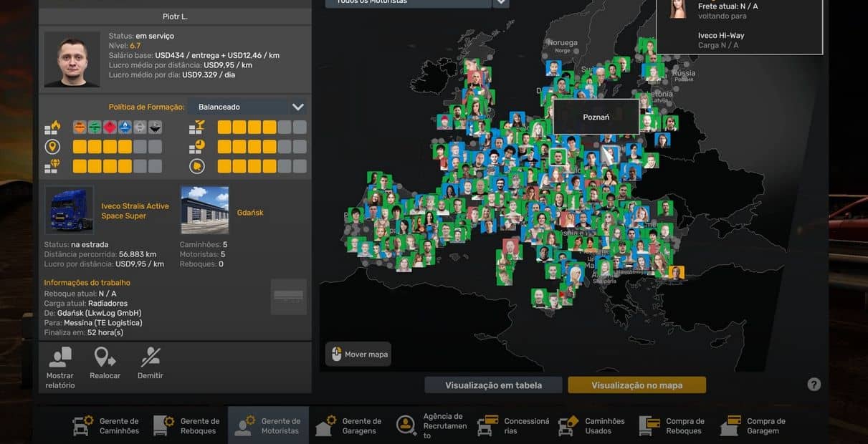Open the Gerente de Caminhões tab

click(x=106, y=426)
